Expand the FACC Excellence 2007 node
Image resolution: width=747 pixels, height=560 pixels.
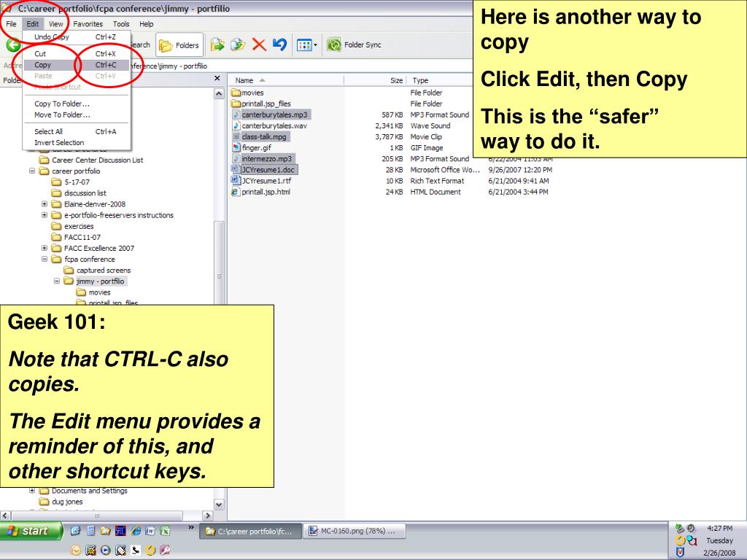tap(44, 248)
